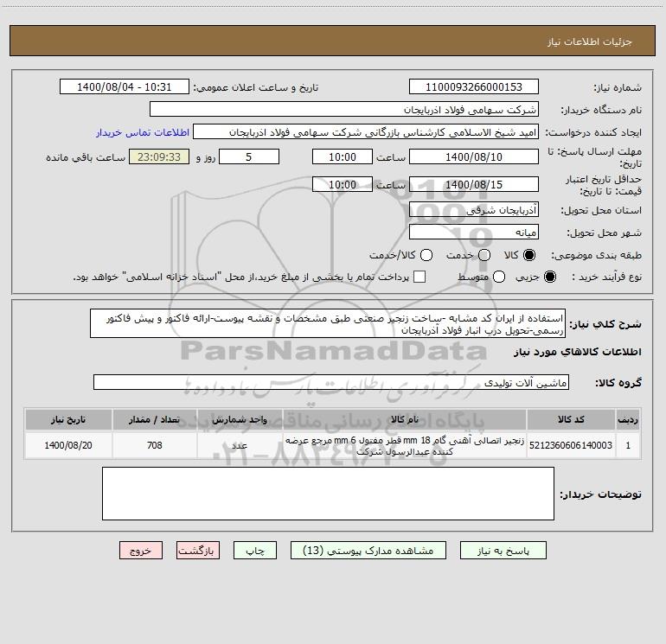Screen dimensions: 666x644
Task: Click the quantity cell 708
Action: coord(155,445)
